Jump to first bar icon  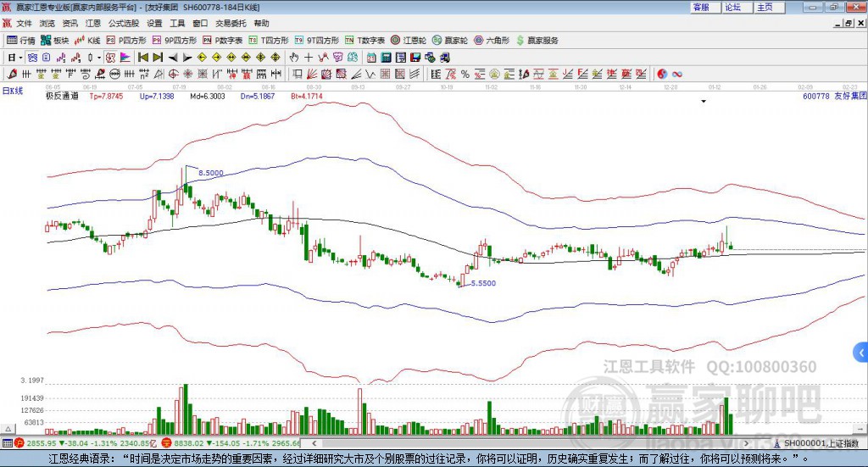[142, 58]
